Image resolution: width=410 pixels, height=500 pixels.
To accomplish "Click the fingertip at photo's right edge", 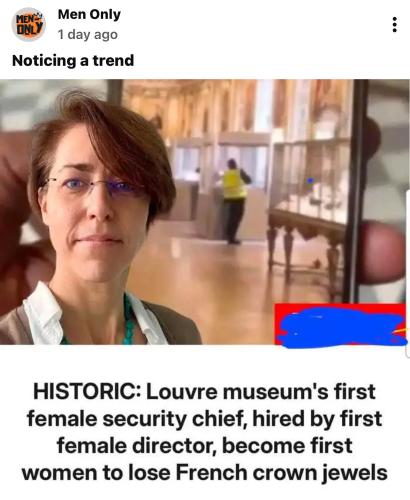I will pos(382,252).
